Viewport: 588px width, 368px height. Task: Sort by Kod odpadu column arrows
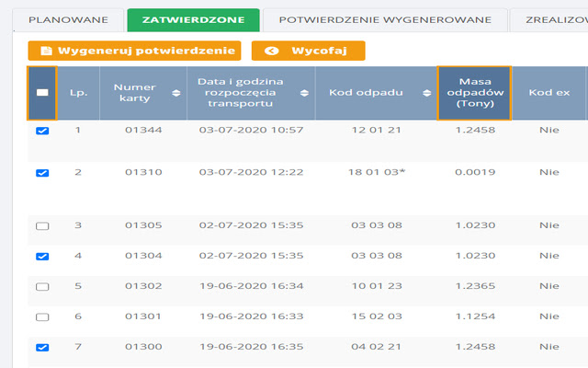click(x=426, y=93)
